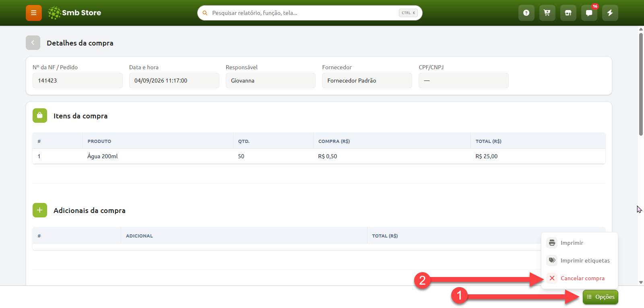The image size is (644, 308).
Task: Click the Detalhes da compra title
Action: pos(80,43)
